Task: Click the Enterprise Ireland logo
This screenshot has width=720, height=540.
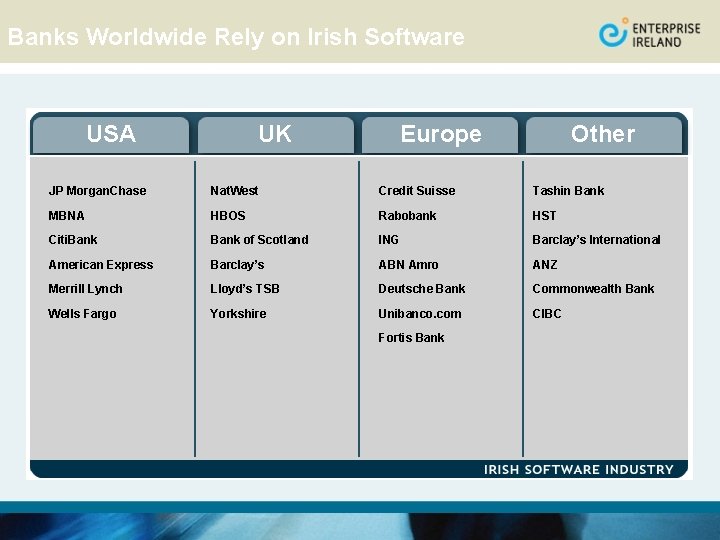Action: (649, 33)
